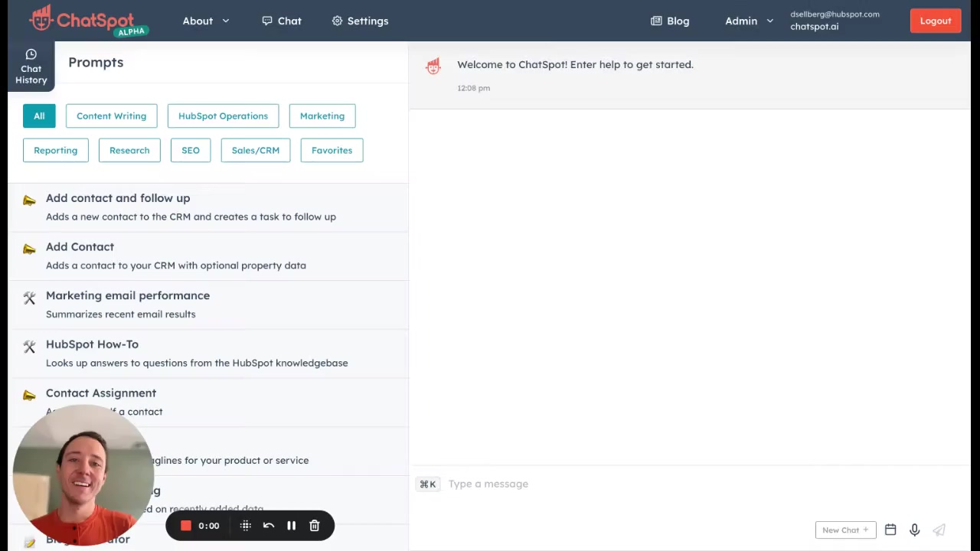Open the Chat navigation item

(282, 21)
